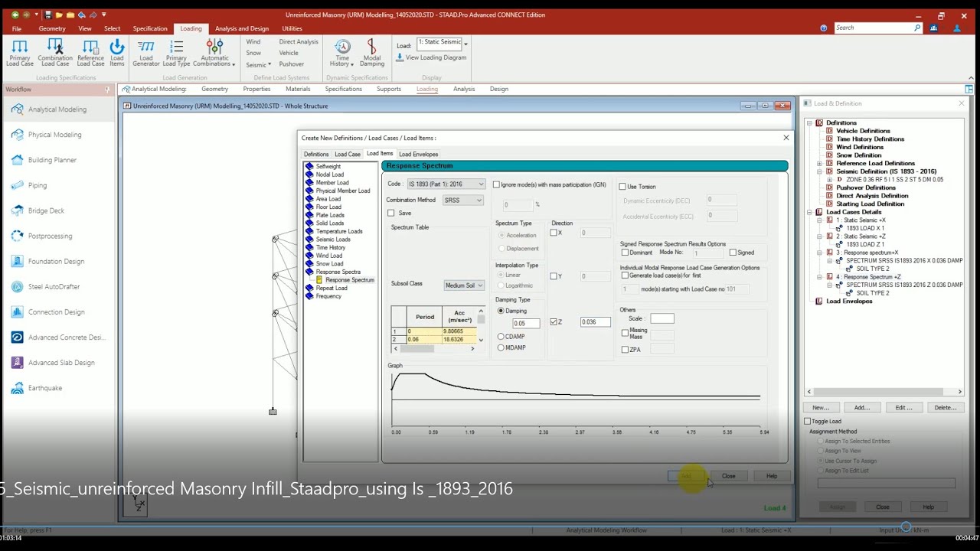Open the Specification ribbon tab
This screenshot has height=551, width=980.
150,28
